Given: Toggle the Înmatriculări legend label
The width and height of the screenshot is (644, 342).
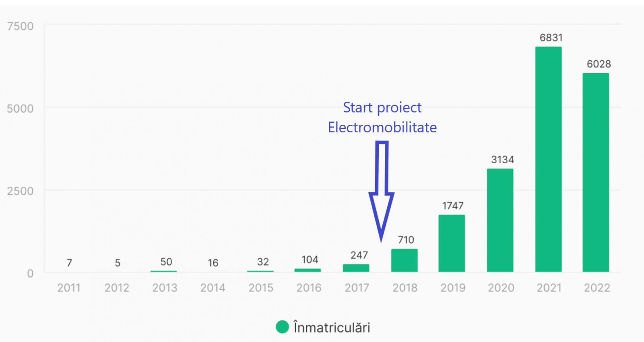Looking at the screenshot, I should (332, 328).
